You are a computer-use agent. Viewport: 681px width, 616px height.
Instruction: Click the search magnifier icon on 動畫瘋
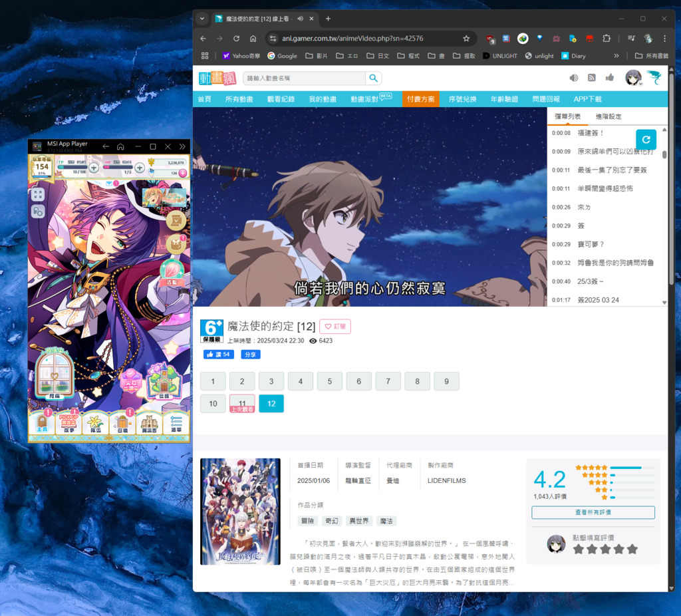click(x=374, y=78)
